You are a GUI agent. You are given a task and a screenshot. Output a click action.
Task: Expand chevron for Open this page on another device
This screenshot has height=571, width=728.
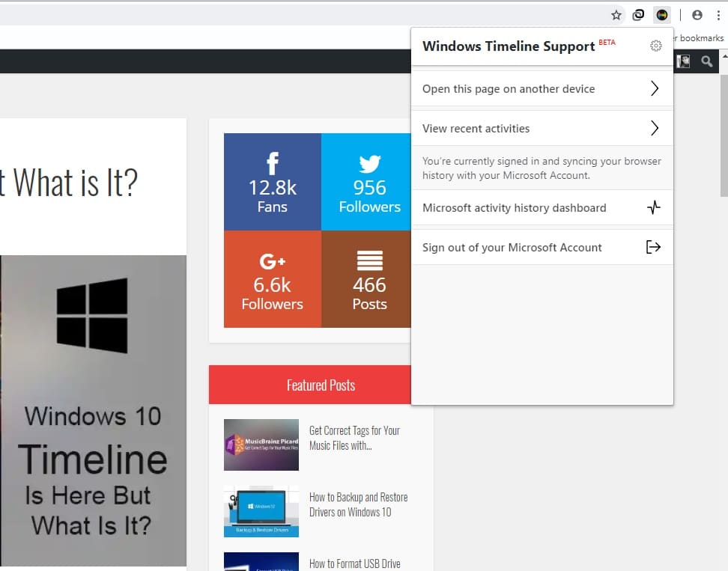coord(655,88)
